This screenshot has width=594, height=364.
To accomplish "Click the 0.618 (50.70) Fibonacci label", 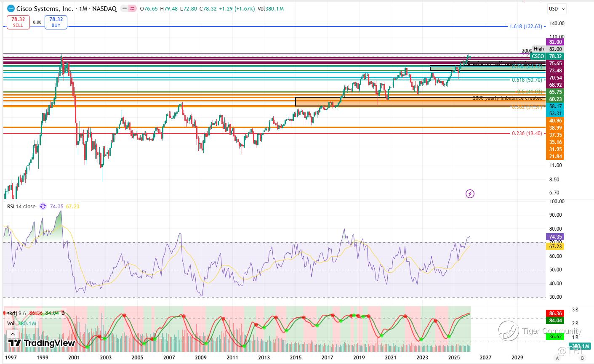I will (x=527, y=80).
